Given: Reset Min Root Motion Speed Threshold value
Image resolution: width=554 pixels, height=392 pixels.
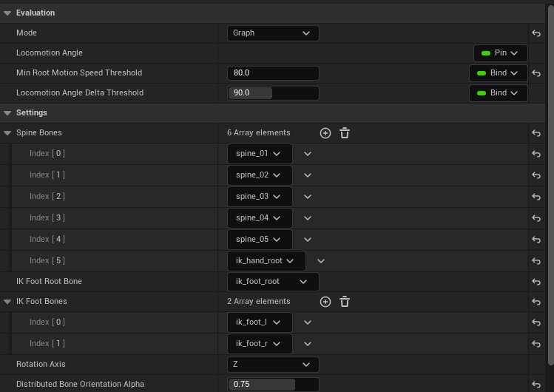Looking at the screenshot, I should click(x=536, y=73).
